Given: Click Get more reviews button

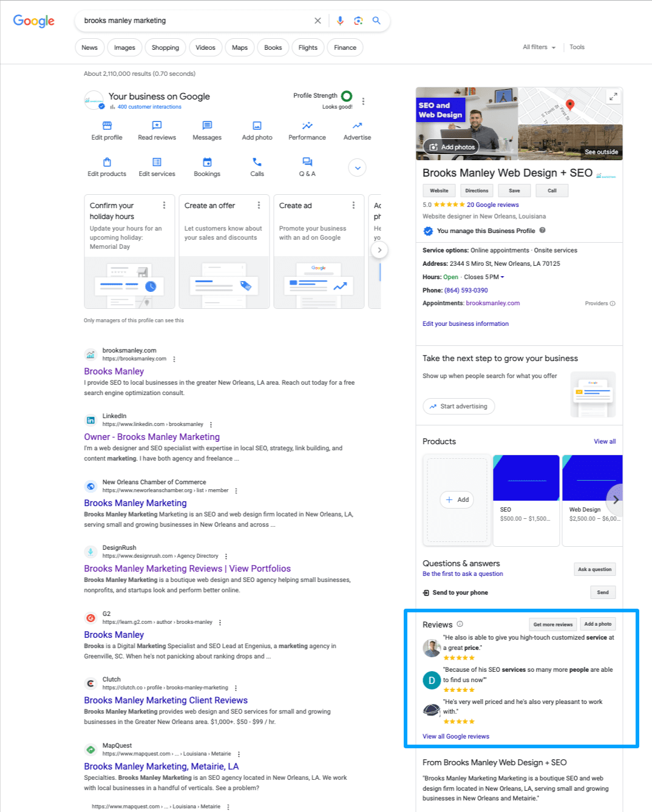Looking at the screenshot, I should coord(553,624).
